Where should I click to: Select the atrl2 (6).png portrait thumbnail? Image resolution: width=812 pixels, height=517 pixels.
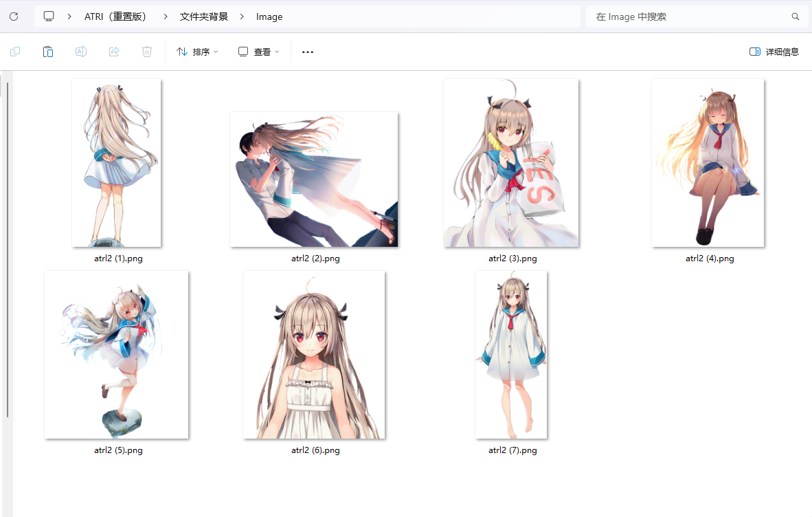pyautogui.click(x=314, y=355)
